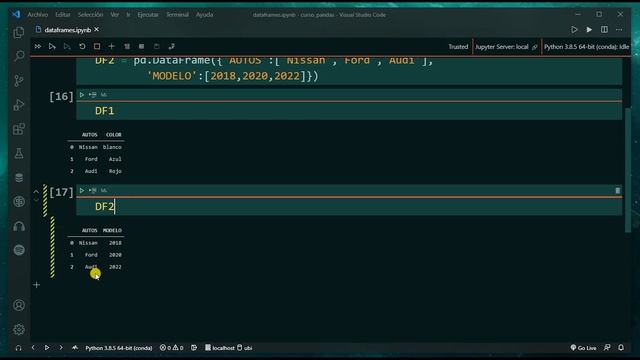
Task: Open the Extensions view
Action: pyautogui.click(x=19, y=129)
